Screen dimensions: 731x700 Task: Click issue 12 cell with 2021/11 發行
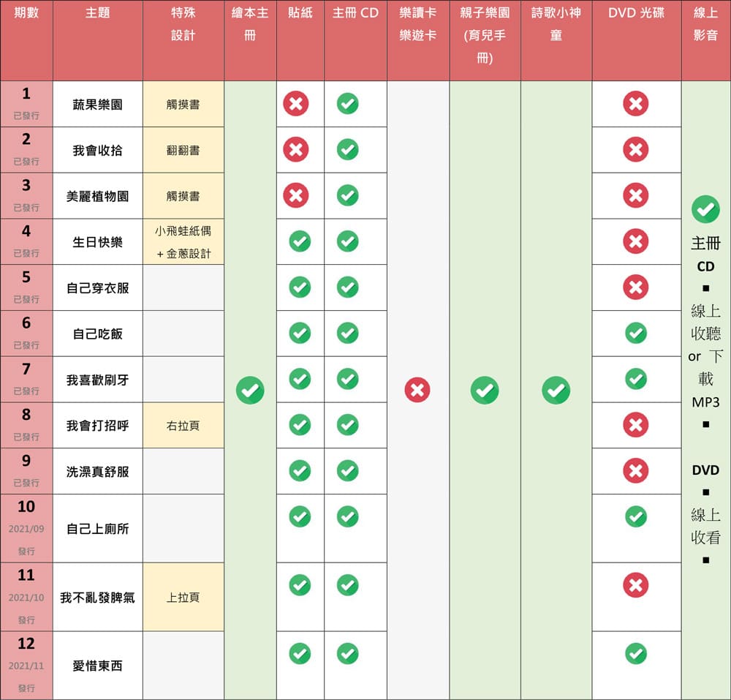point(26,666)
